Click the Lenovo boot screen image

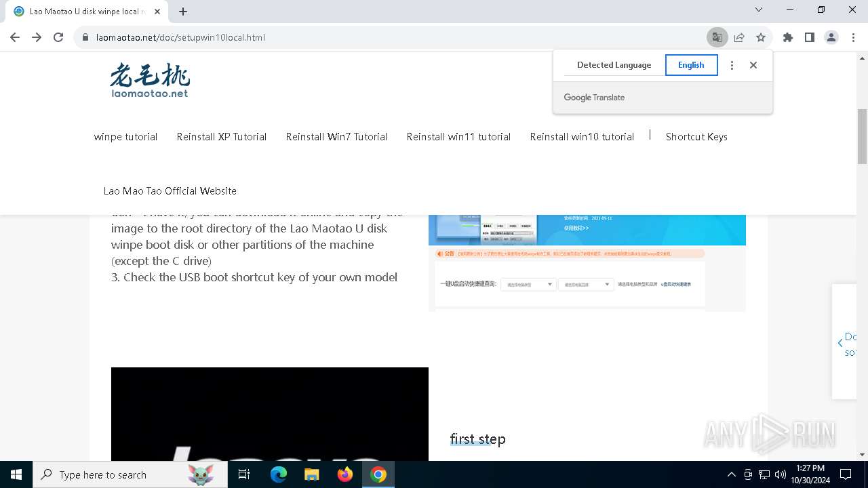pos(270,414)
